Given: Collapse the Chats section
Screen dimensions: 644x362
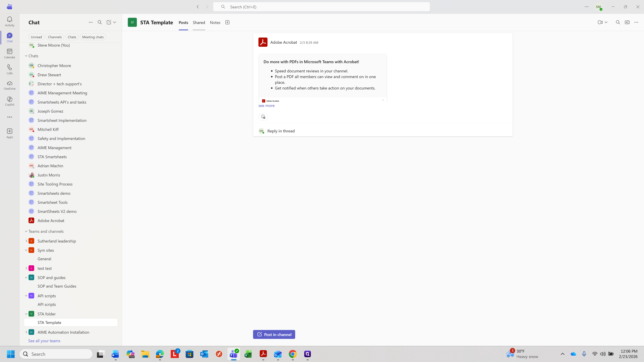Looking at the screenshot, I should tap(26, 56).
